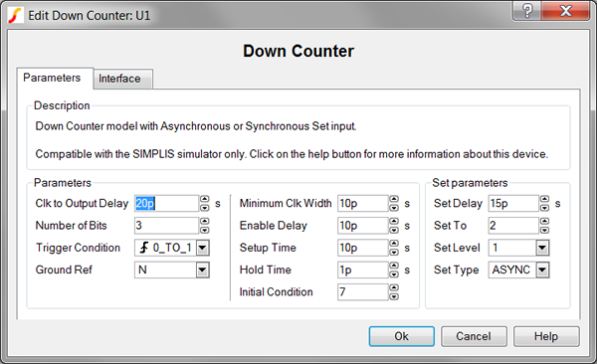This screenshot has height=364, width=597.
Task: Increase Minimum Clk Width spinner up arrow
Action: pos(394,199)
